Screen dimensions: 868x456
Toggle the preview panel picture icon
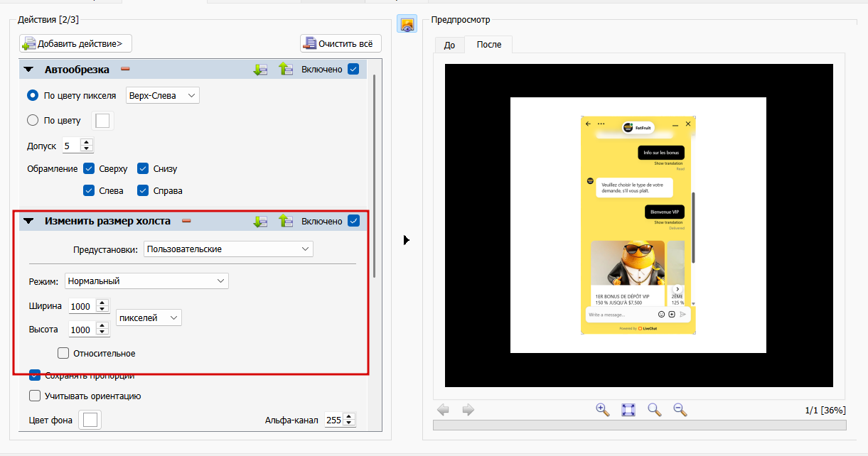pos(407,24)
